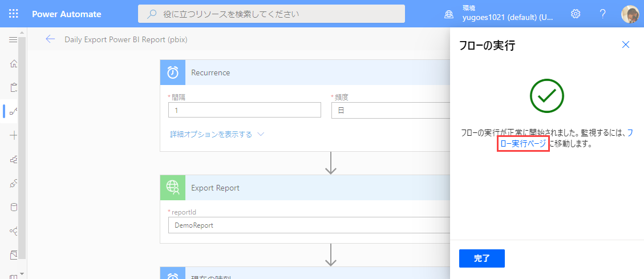Collapse the Export Report card header

(x=305, y=188)
